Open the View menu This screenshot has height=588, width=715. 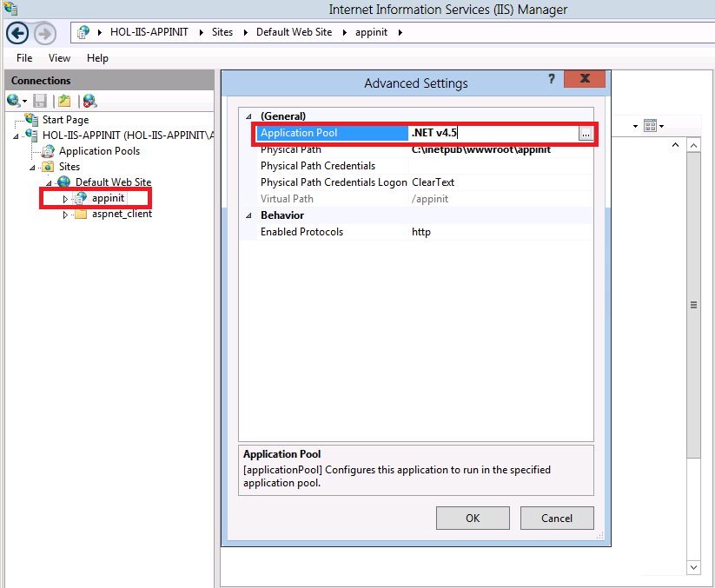click(x=59, y=57)
